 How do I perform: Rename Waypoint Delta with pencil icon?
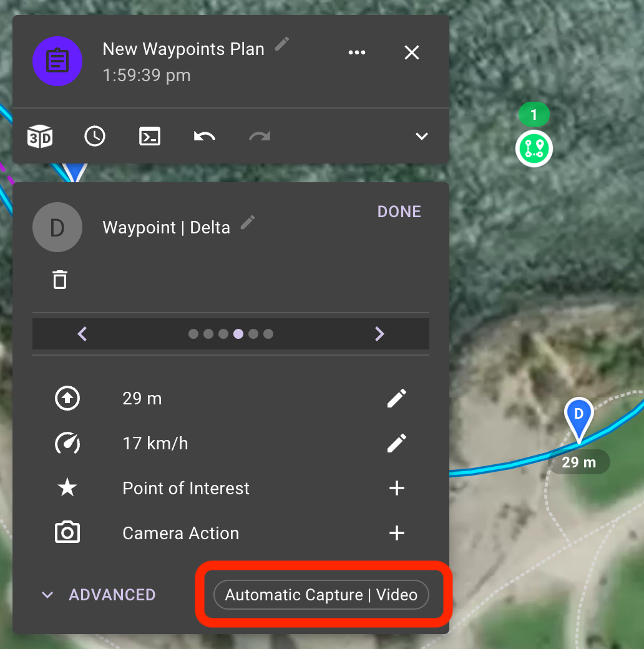click(x=248, y=222)
